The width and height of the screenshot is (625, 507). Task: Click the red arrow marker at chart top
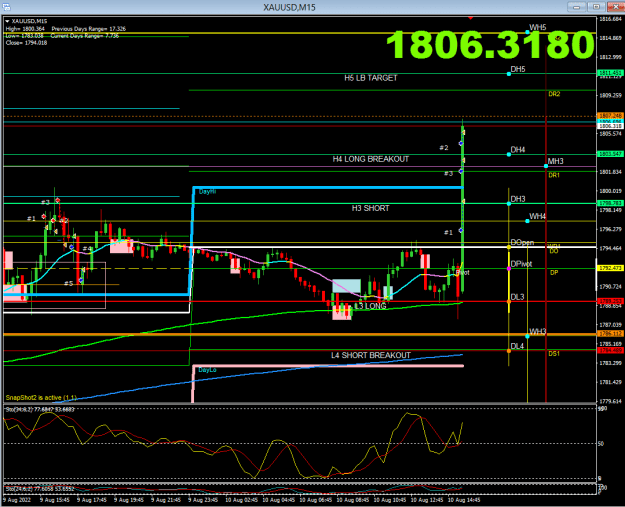tap(471, 18)
